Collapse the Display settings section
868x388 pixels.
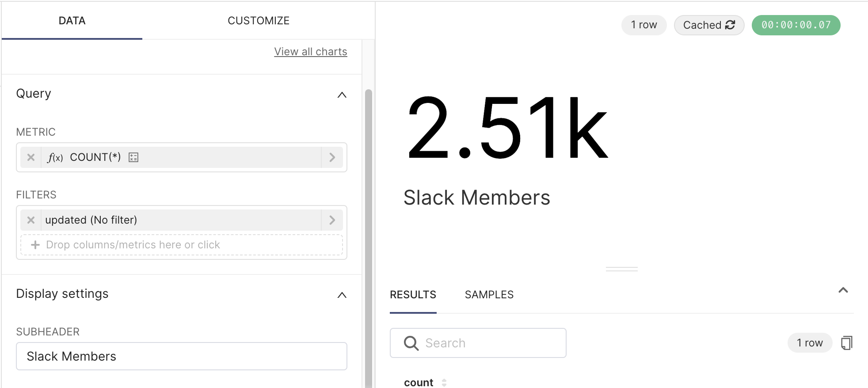click(342, 295)
